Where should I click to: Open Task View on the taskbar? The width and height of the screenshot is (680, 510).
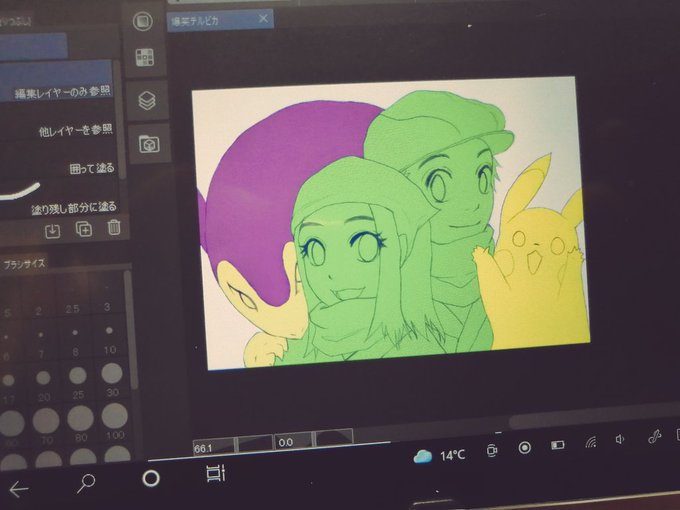click(x=216, y=473)
